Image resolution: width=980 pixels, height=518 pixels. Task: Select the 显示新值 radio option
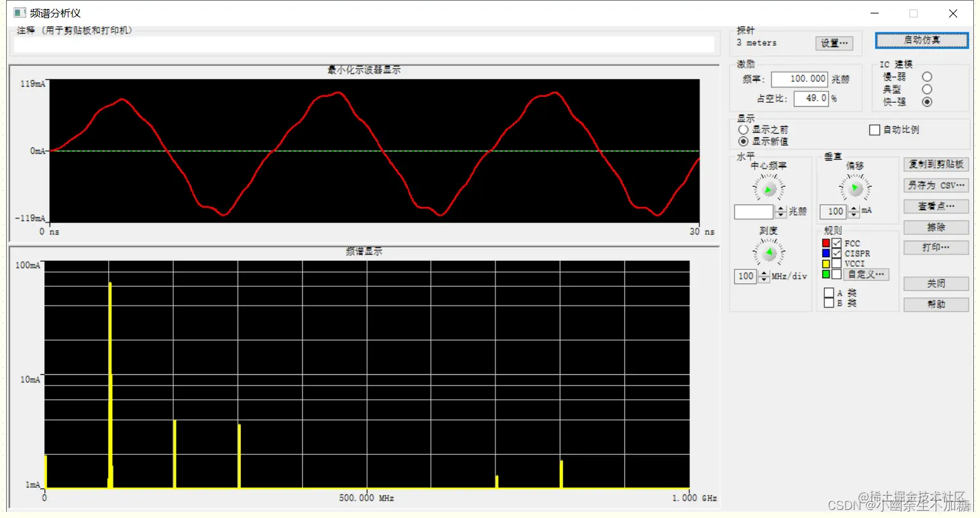point(743,142)
